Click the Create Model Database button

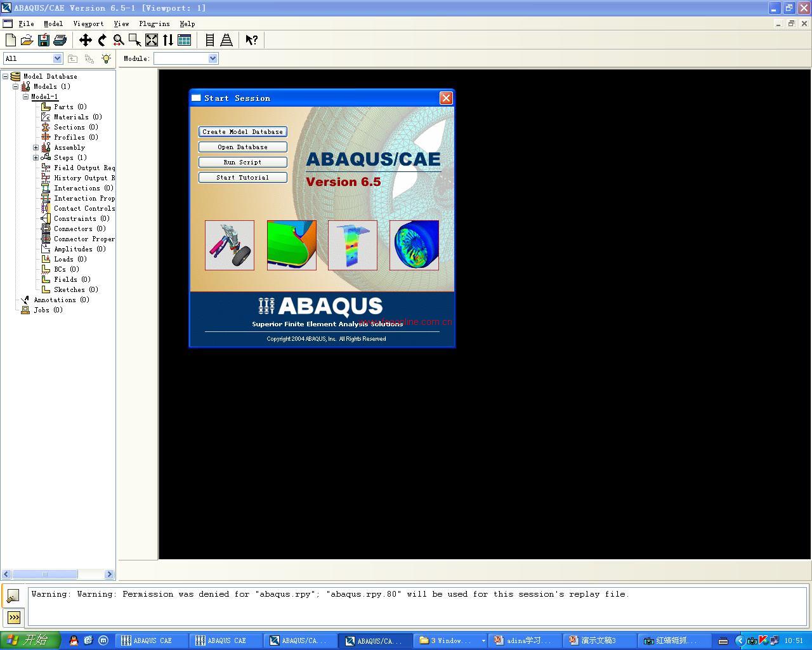[x=242, y=131]
